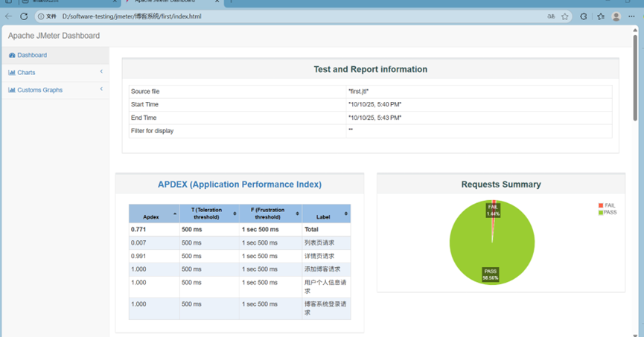Click the page vertical scrollbar thumb
The image size is (644, 337).
635,78
